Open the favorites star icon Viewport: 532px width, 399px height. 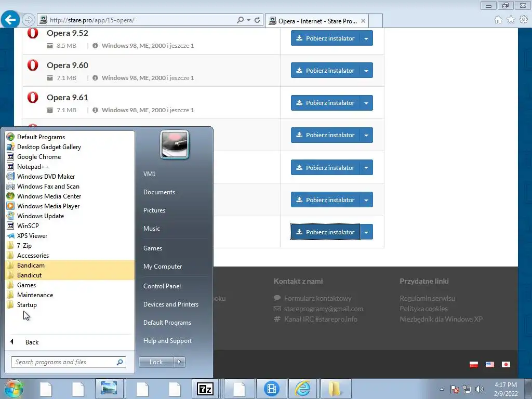coord(511,20)
